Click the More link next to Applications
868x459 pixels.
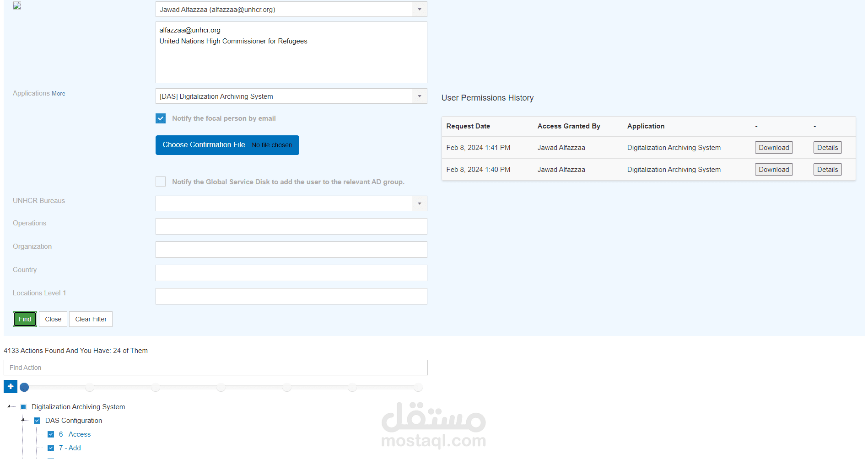pos(59,94)
